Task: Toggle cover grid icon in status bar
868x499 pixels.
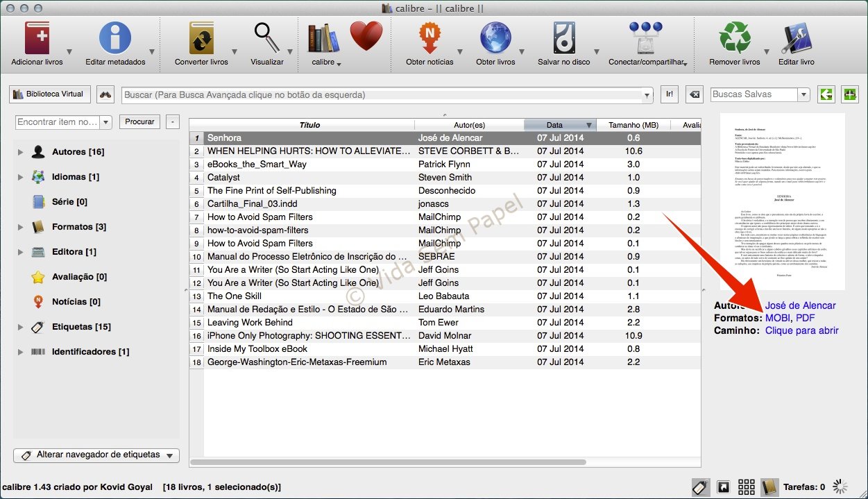Action: coord(747,487)
